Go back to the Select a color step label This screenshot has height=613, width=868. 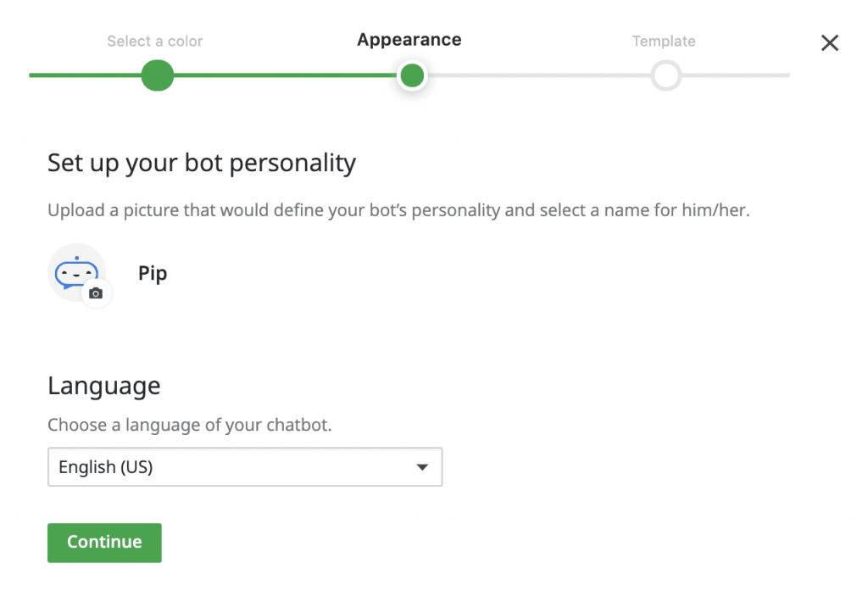[155, 41]
